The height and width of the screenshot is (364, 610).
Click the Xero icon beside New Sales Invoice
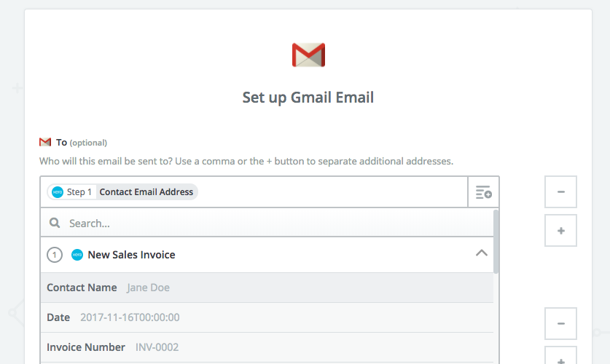77,255
